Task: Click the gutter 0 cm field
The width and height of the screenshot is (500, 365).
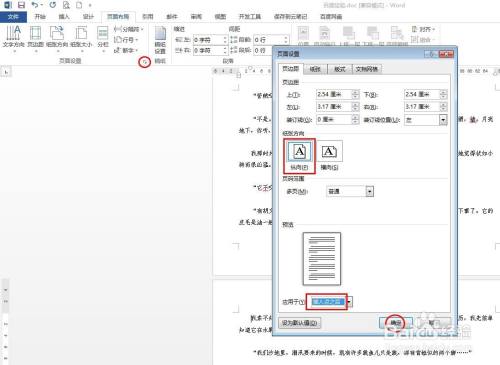Action: click(x=334, y=120)
